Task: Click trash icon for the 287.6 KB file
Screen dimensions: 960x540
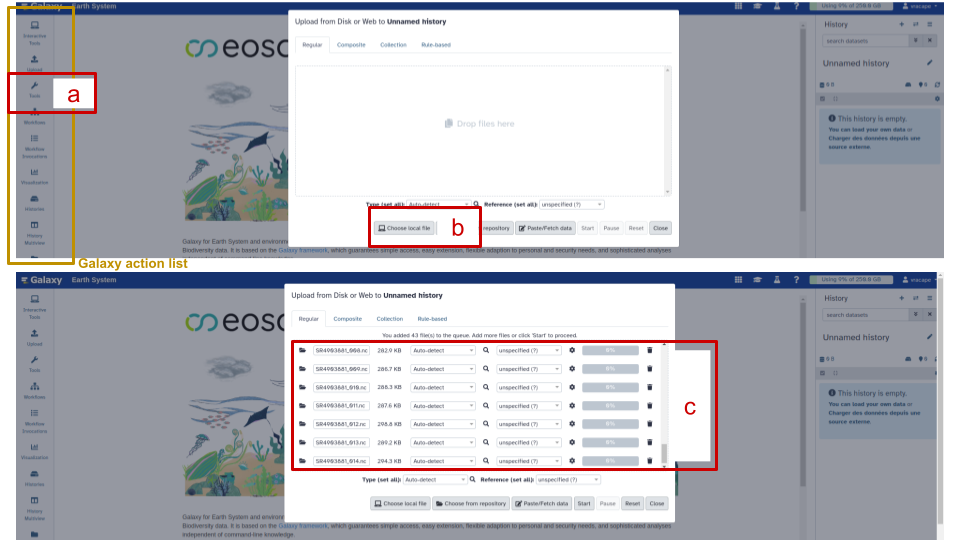Action: (x=649, y=405)
